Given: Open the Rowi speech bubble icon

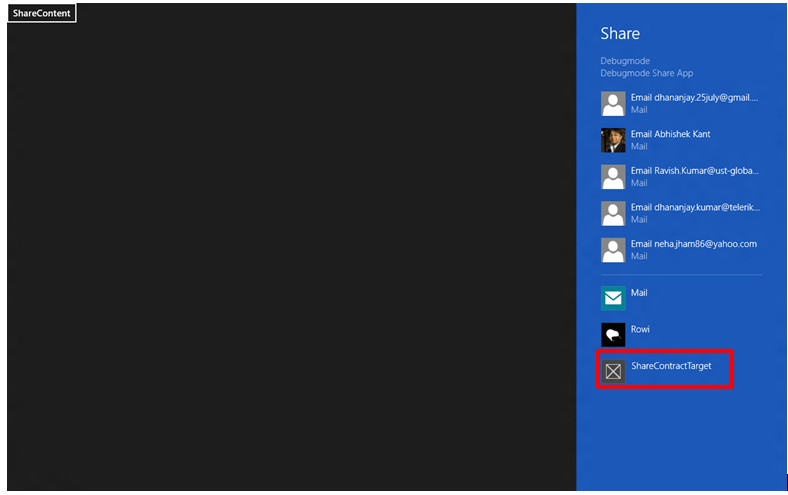Looking at the screenshot, I should [613, 335].
